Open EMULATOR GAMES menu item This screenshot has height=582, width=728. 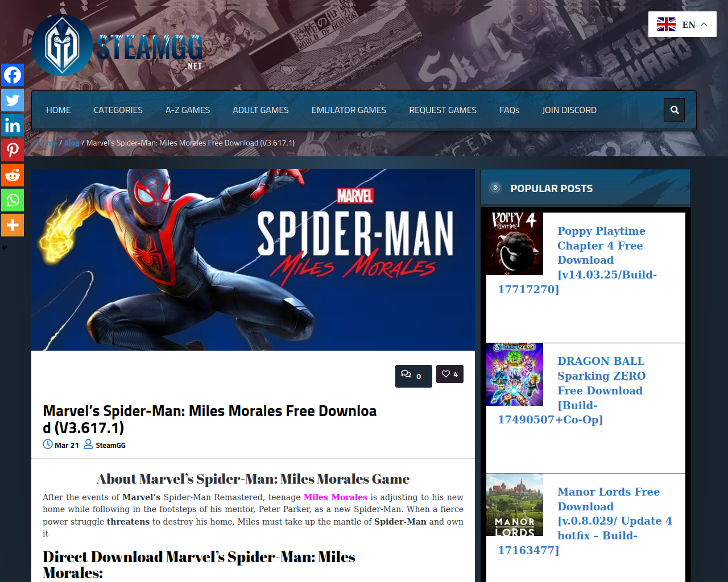(x=349, y=110)
